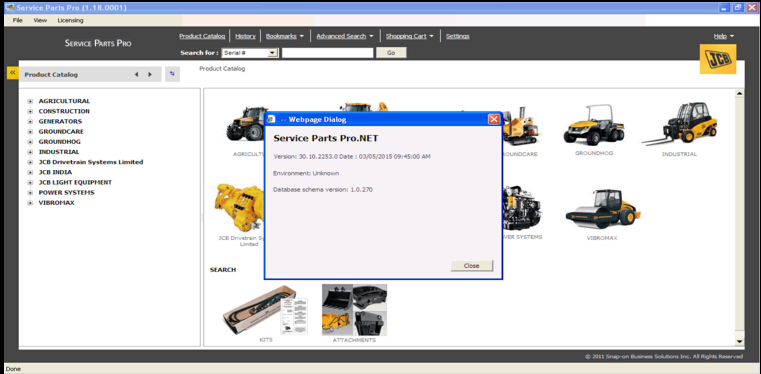Open the Bookmarks dropdown menu
Screen dimensions: 761x374
coord(285,36)
